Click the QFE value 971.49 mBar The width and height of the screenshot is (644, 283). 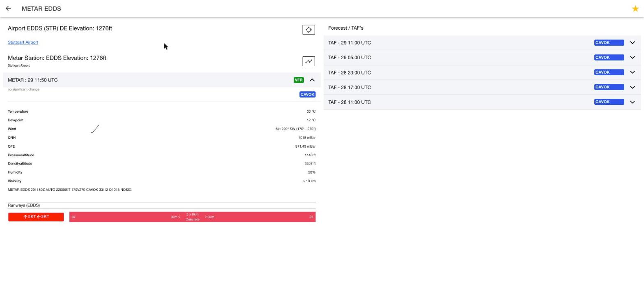pos(305,146)
